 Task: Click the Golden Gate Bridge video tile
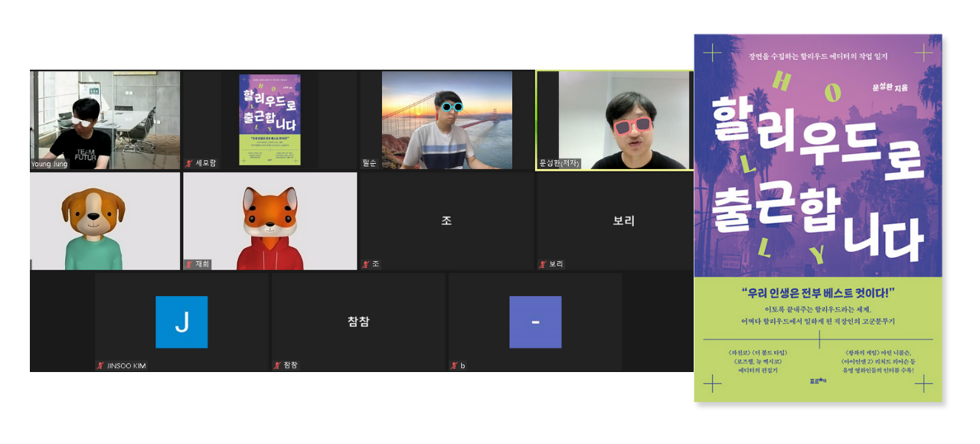pos(446,119)
